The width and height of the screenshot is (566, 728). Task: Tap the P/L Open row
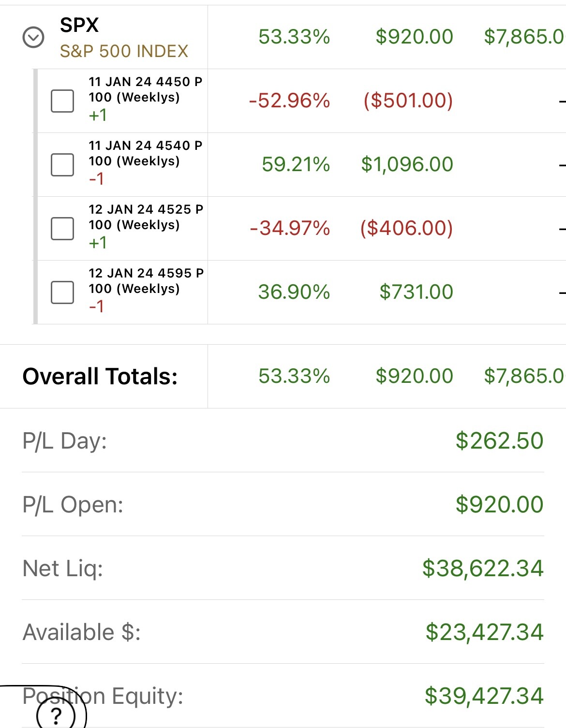(283, 505)
